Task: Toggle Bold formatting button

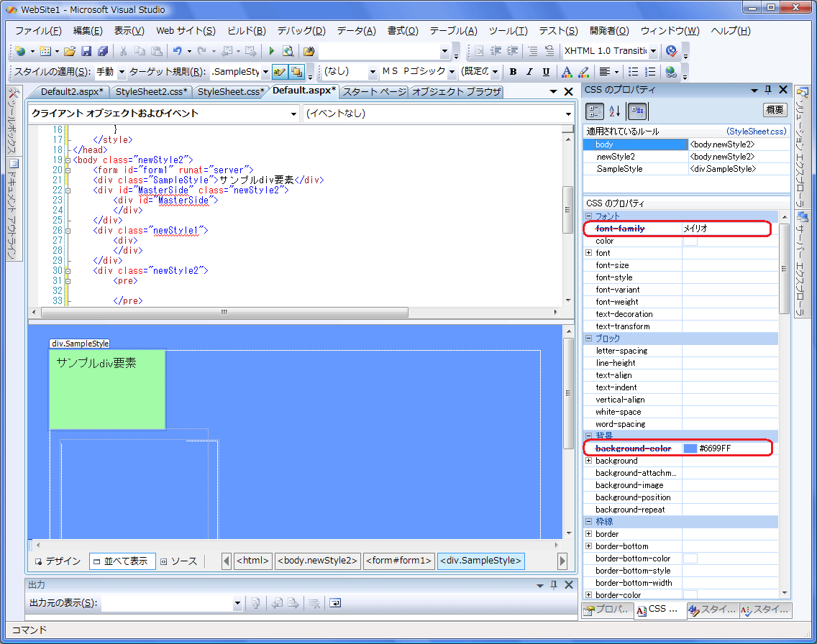Action: point(513,72)
